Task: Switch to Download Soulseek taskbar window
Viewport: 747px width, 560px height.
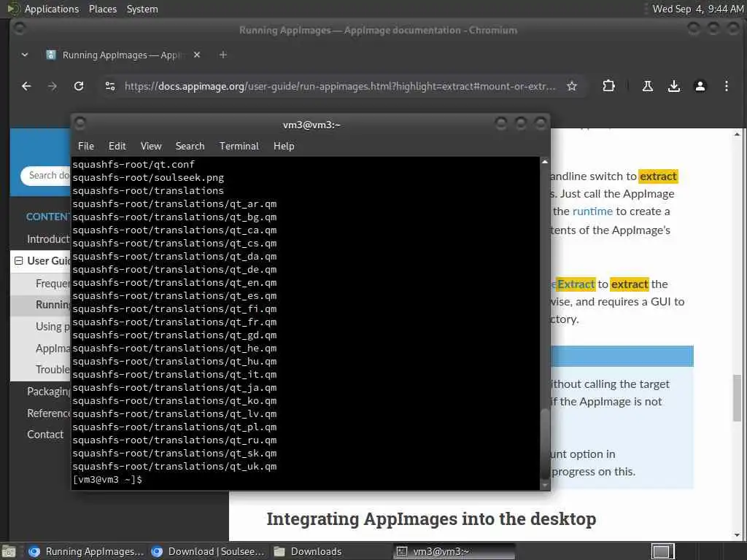Action: (x=208, y=551)
